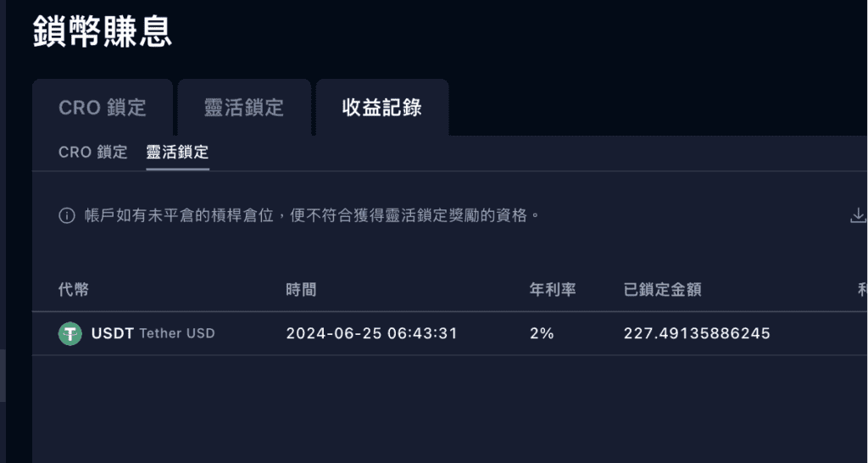
Task: Select the 2024-06-25 06:43:31 timestamp cell
Action: [371, 333]
